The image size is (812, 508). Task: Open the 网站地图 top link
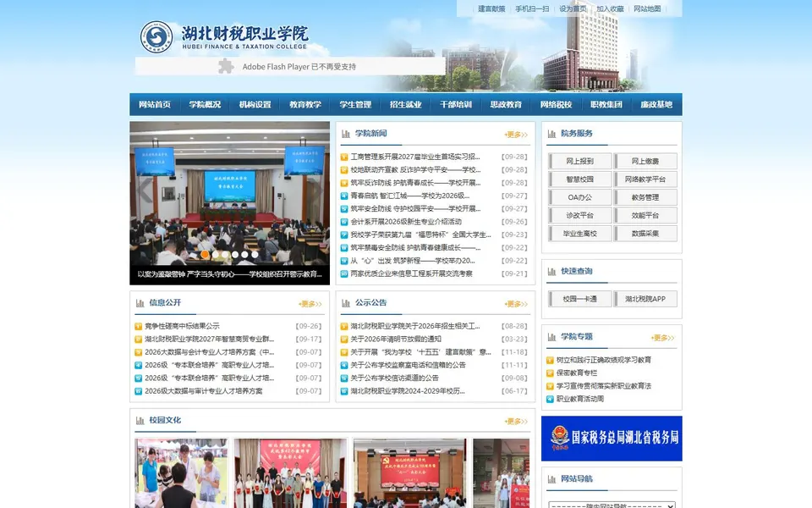coord(647,8)
